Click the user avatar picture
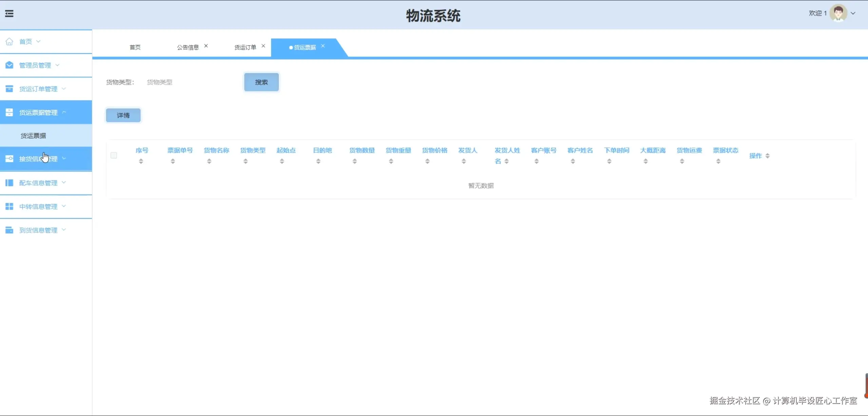The height and width of the screenshot is (416, 868). pyautogui.click(x=838, y=13)
